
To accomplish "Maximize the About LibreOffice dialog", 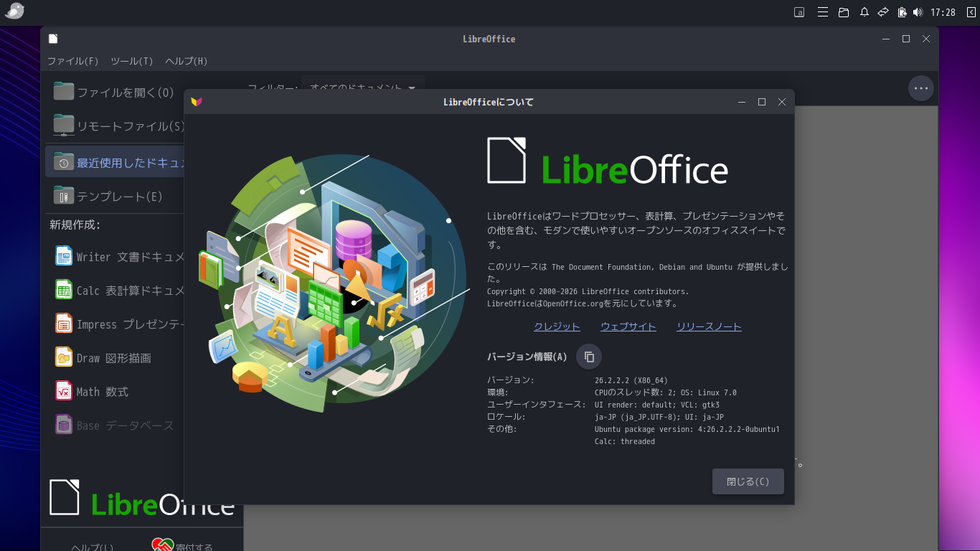I will pos(762,102).
